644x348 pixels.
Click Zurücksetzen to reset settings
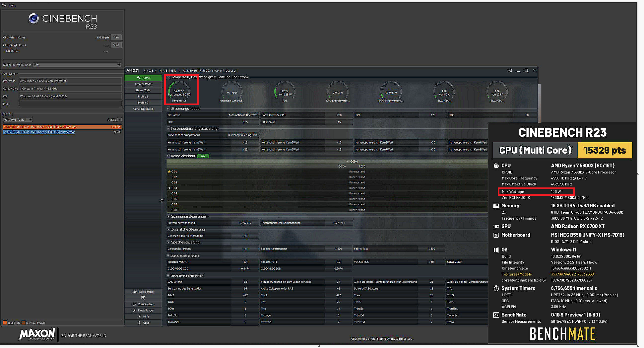(x=143, y=304)
